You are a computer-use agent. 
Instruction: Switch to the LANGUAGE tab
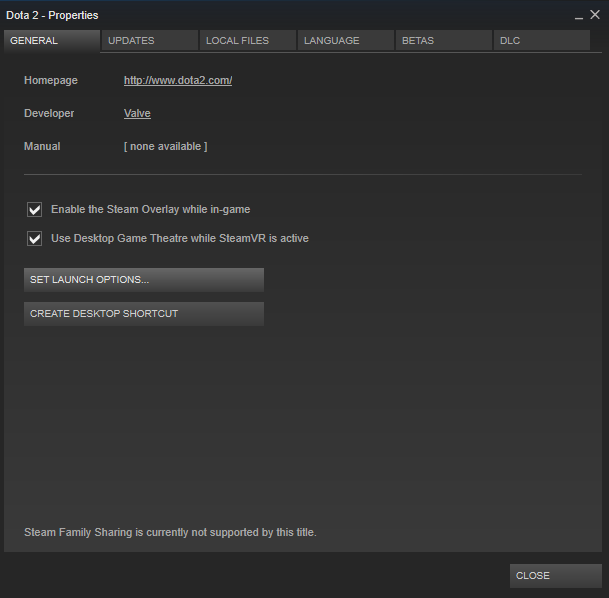(346, 40)
